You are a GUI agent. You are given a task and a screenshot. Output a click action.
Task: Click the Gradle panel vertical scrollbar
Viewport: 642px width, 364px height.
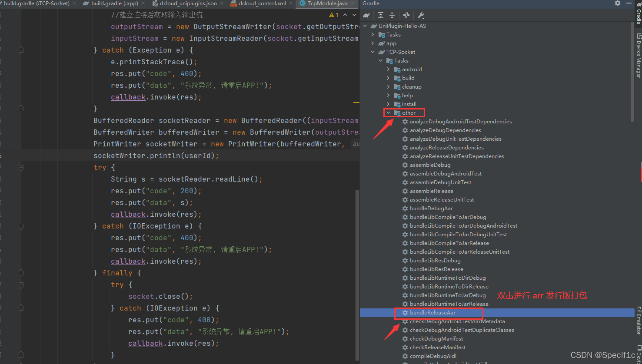click(632, 72)
